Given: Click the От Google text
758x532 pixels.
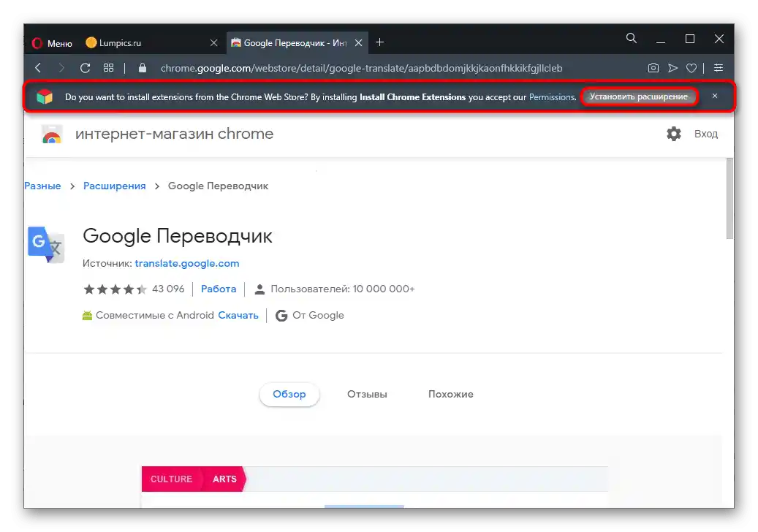Looking at the screenshot, I should pyautogui.click(x=318, y=316).
